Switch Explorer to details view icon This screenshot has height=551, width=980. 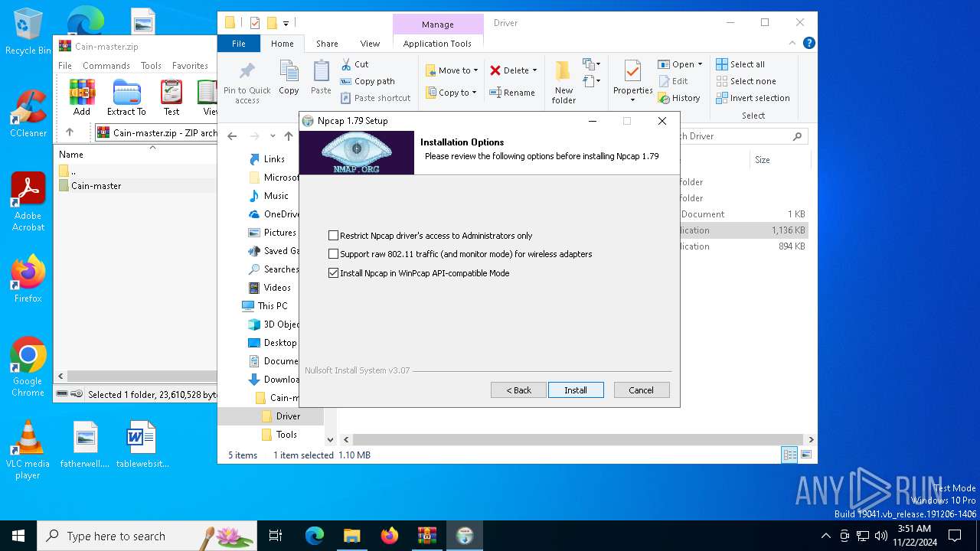coord(789,455)
